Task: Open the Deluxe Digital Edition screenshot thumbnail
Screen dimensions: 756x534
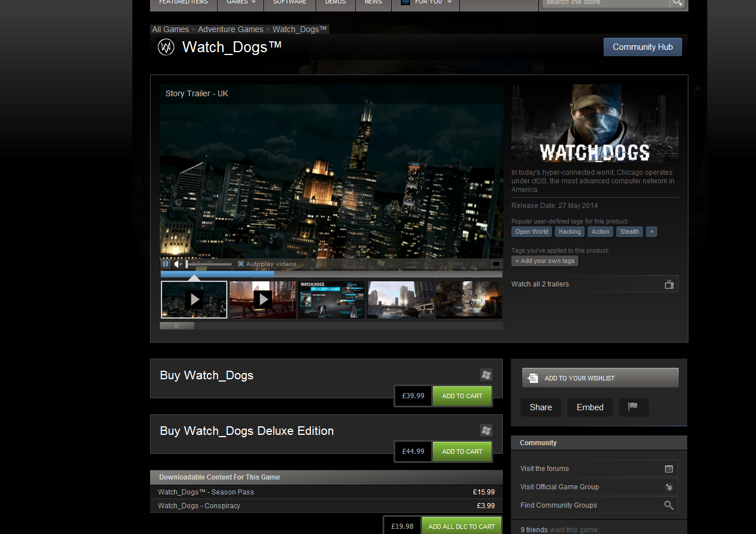Action: click(x=332, y=300)
